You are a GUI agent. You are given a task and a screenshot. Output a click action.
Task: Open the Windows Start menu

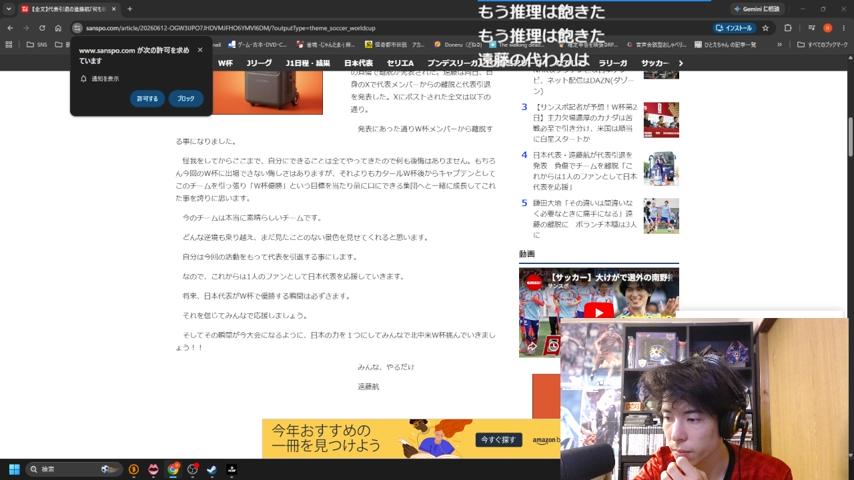pyautogui.click(x=14, y=469)
